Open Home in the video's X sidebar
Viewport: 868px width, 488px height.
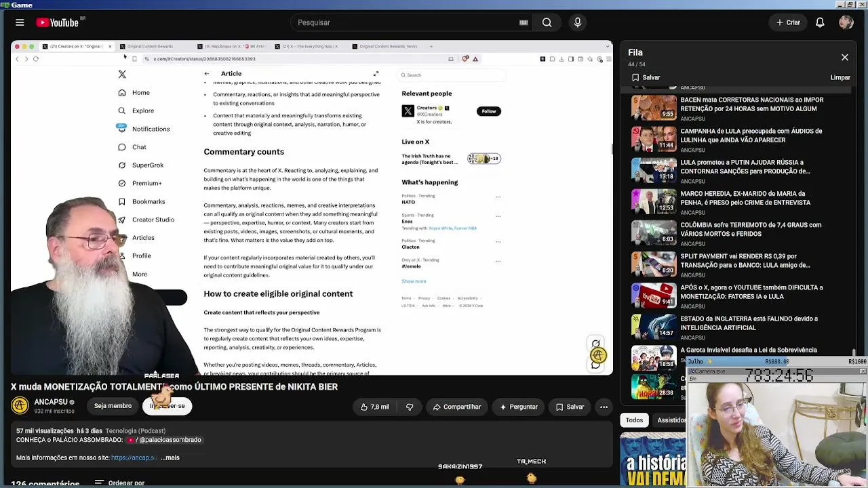[134, 92]
